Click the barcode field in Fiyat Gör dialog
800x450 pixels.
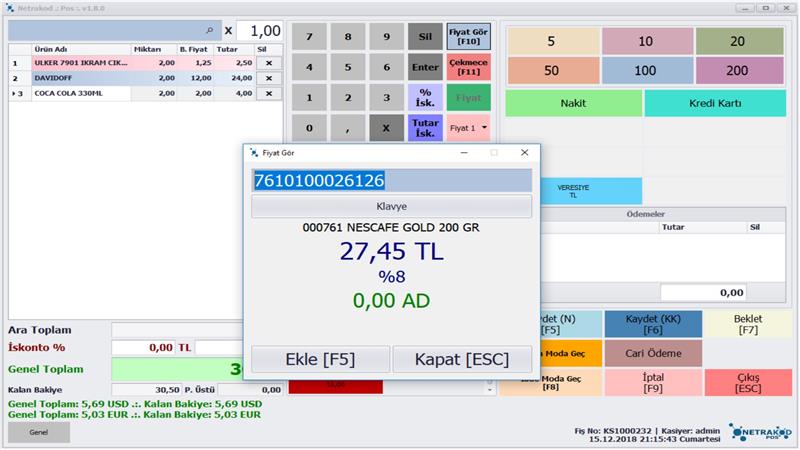[391, 181]
